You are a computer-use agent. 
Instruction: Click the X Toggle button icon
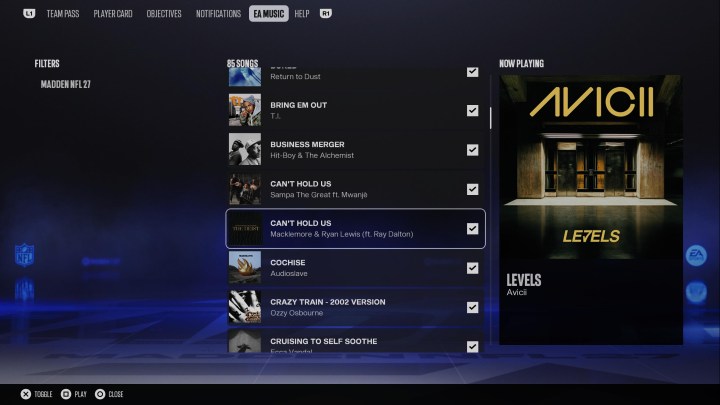pyautogui.click(x=26, y=394)
